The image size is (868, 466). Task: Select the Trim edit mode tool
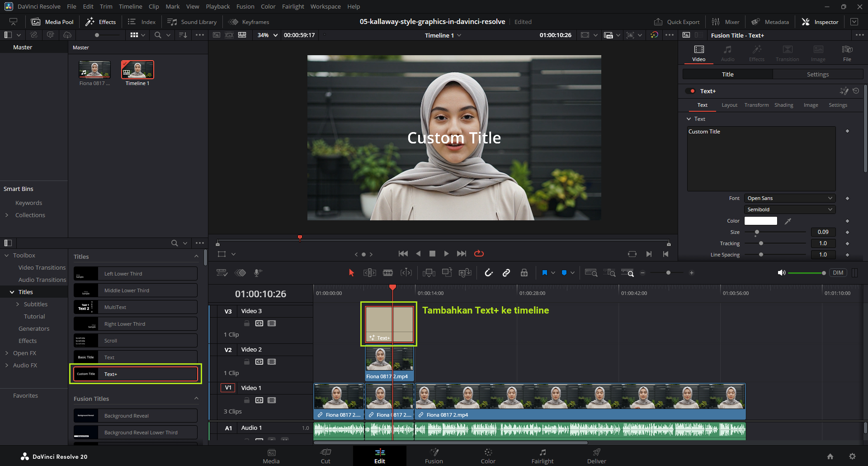point(370,272)
